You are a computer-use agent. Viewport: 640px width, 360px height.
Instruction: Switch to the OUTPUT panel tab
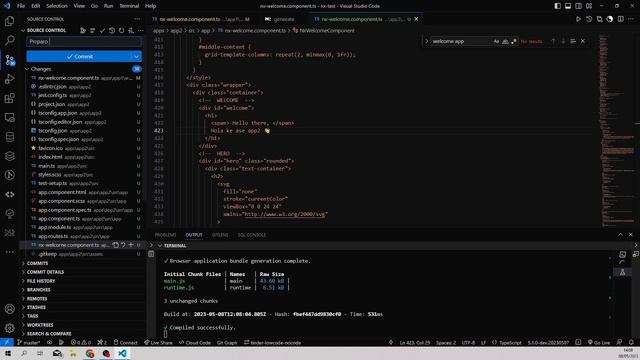194,235
